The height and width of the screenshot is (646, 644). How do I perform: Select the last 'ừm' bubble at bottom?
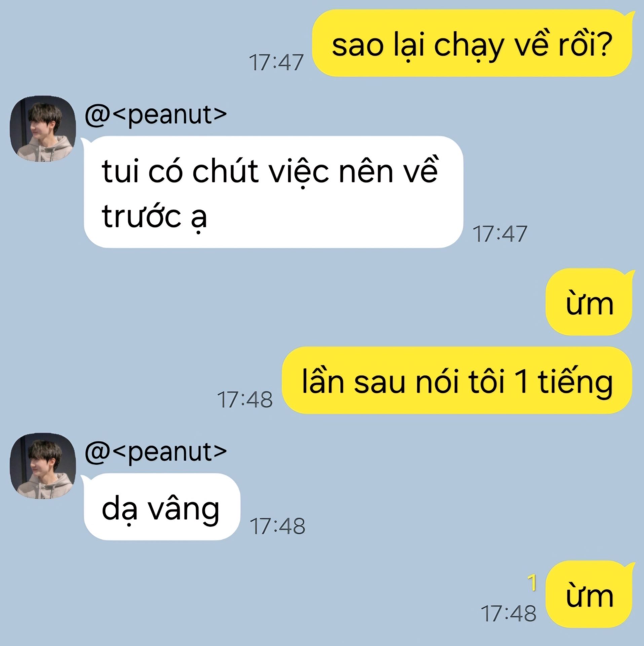point(589,594)
